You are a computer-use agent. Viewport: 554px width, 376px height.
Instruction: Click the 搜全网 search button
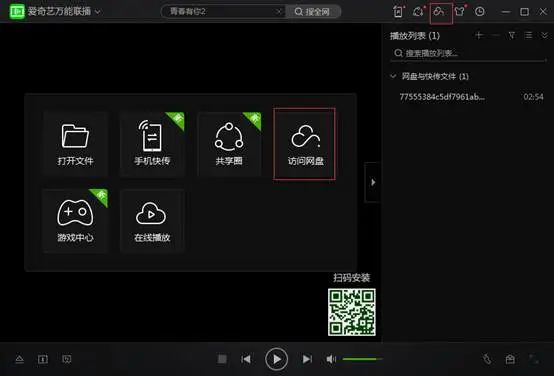[312, 12]
